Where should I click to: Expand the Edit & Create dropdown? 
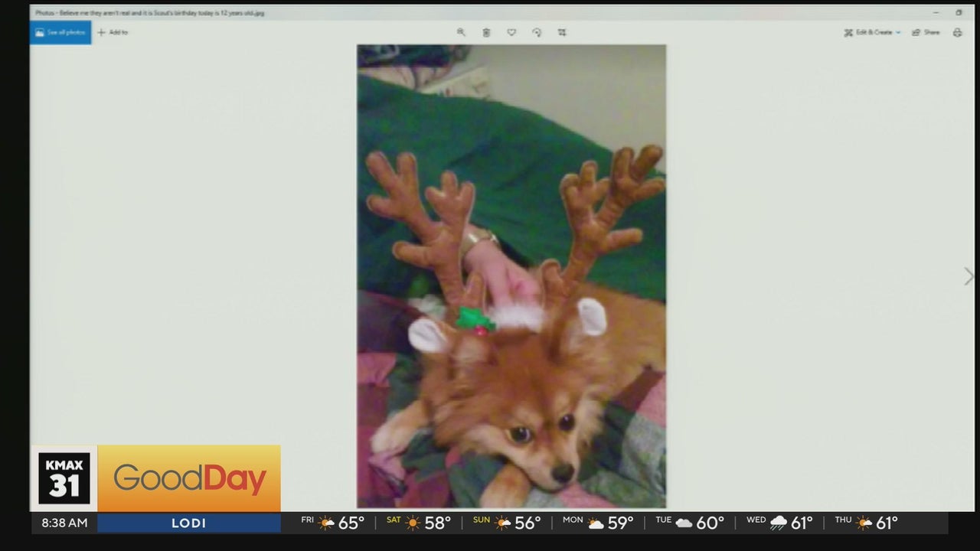[872, 32]
